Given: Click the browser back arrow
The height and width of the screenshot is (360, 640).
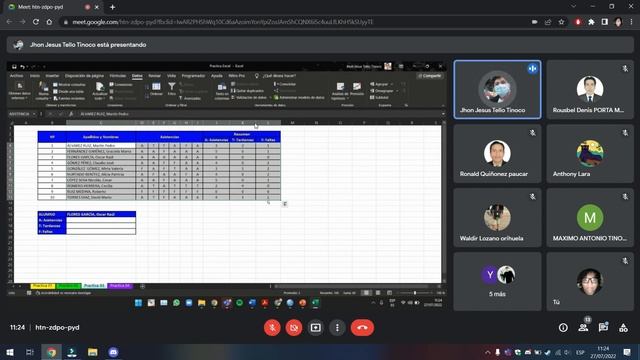Looking at the screenshot, I should pos(9,22).
